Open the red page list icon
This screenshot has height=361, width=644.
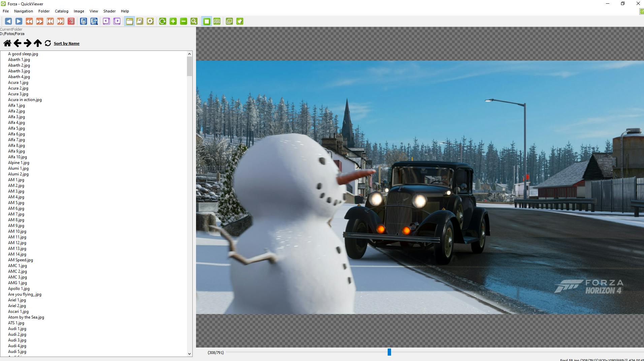pos(71,21)
